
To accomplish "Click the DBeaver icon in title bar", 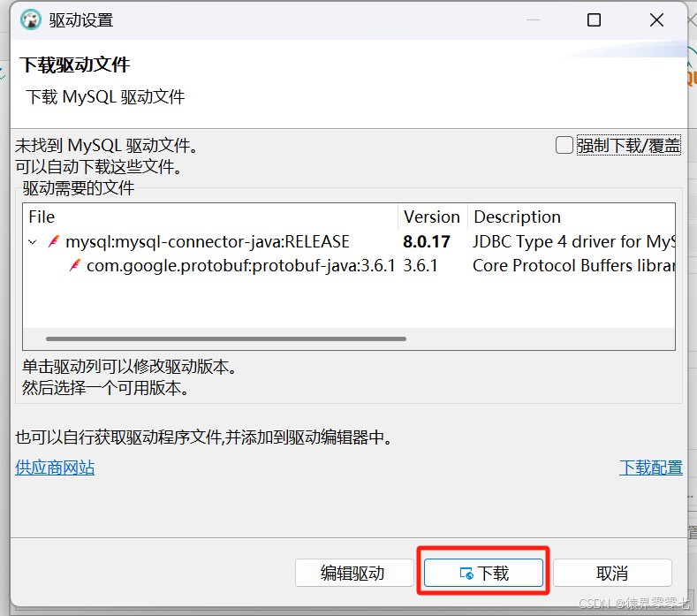I will point(31,20).
